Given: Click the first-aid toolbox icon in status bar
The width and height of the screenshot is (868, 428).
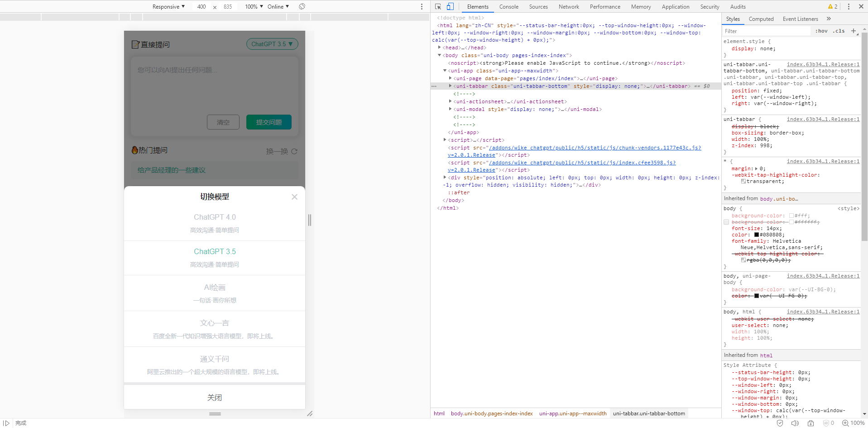Looking at the screenshot, I should 810,423.
